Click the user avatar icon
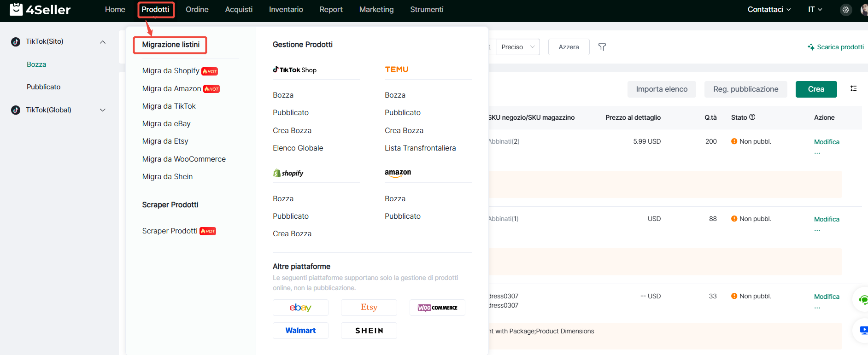The width and height of the screenshot is (868, 355). click(x=864, y=10)
